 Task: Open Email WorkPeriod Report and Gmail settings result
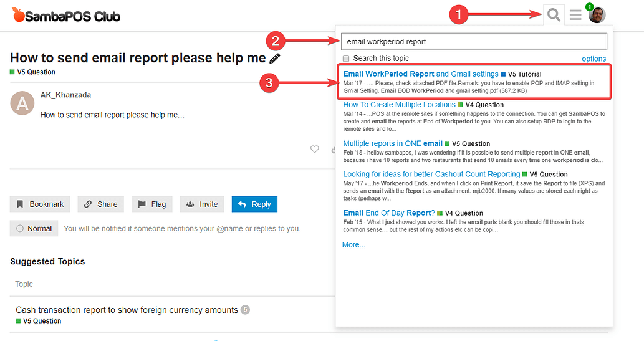pyautogui.click(x=421, y=74)
